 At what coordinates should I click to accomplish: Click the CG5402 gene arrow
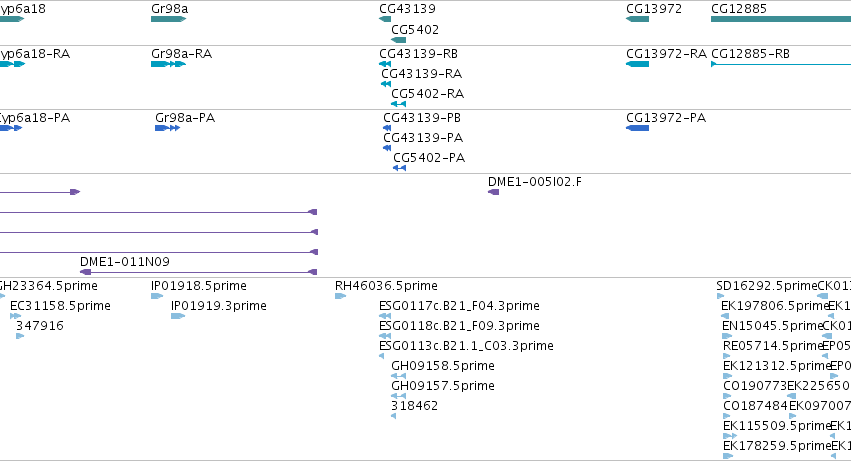[398, 40]
